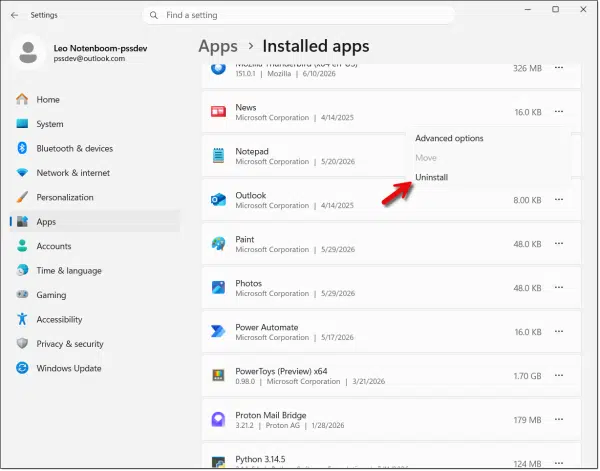Click the News app icon
Image resolution: width=600 pixels, height=471 pixels.
pyautogui.click(x=218, y=112)
